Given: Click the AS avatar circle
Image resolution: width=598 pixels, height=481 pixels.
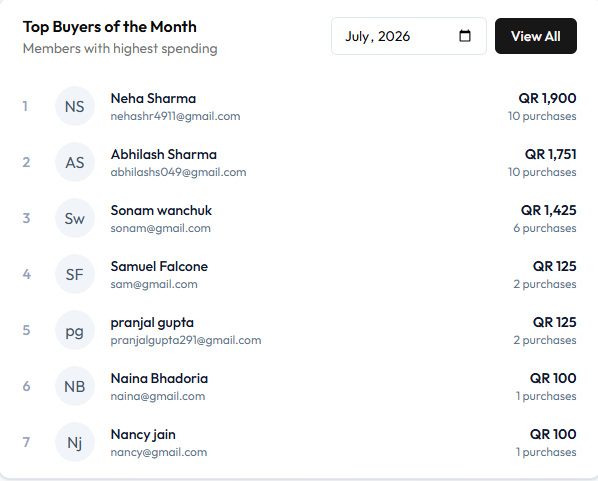Looking at the screenshot, I should 75,162.
